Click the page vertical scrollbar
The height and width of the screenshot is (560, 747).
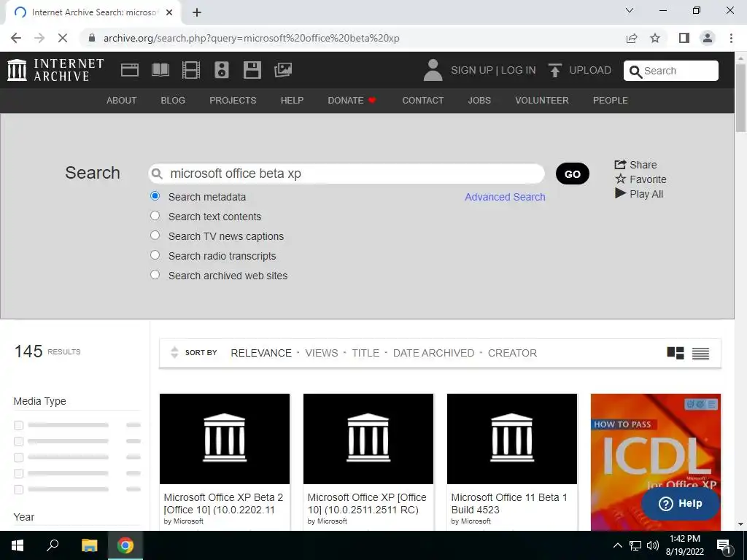coord(740,97)
